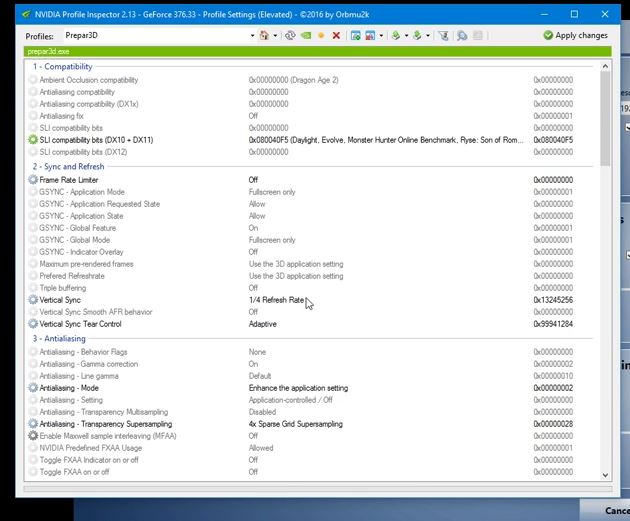Select the Antialiasing fix row
630x521 pixels.
click(309, 116)
